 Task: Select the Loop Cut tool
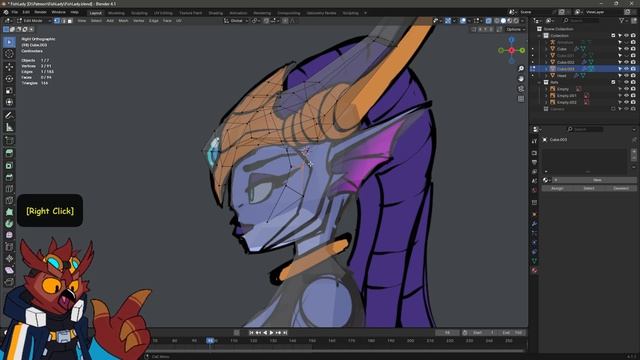(9, 189)
